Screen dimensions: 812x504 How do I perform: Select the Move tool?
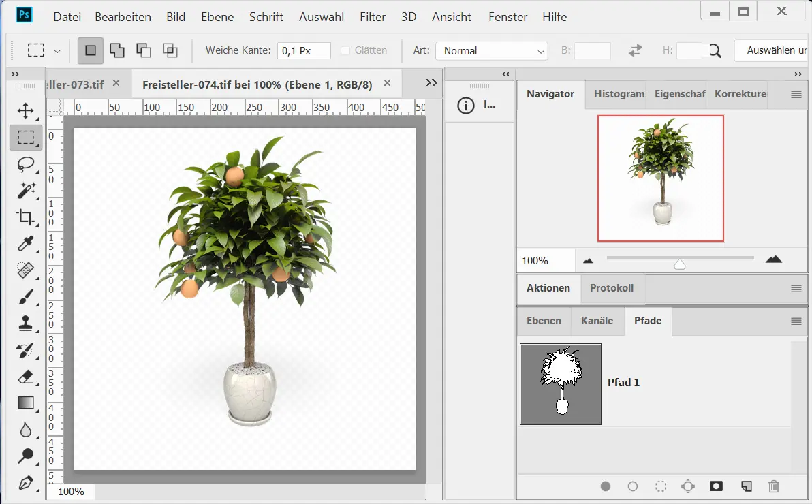26,111
